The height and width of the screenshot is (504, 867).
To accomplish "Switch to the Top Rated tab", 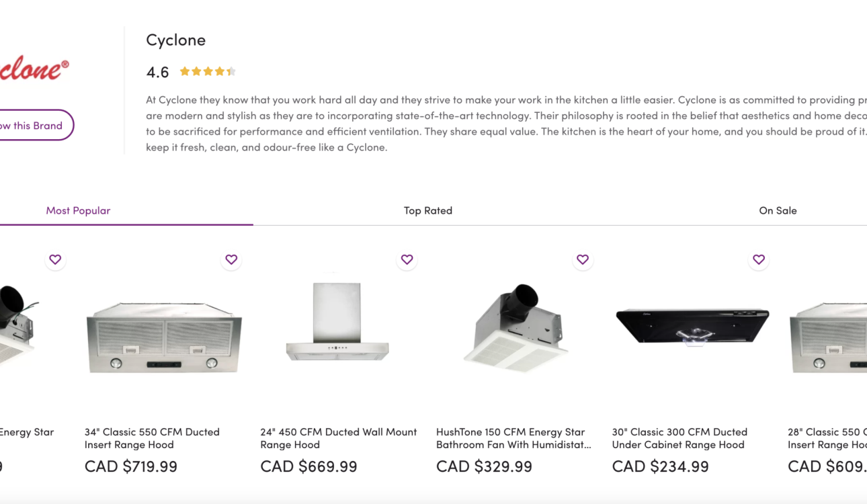I will point(428,210).
